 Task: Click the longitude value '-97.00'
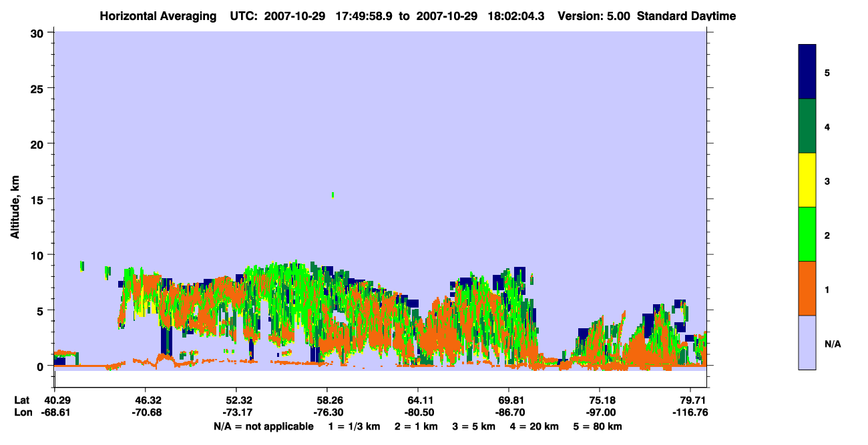pos(600,412)
